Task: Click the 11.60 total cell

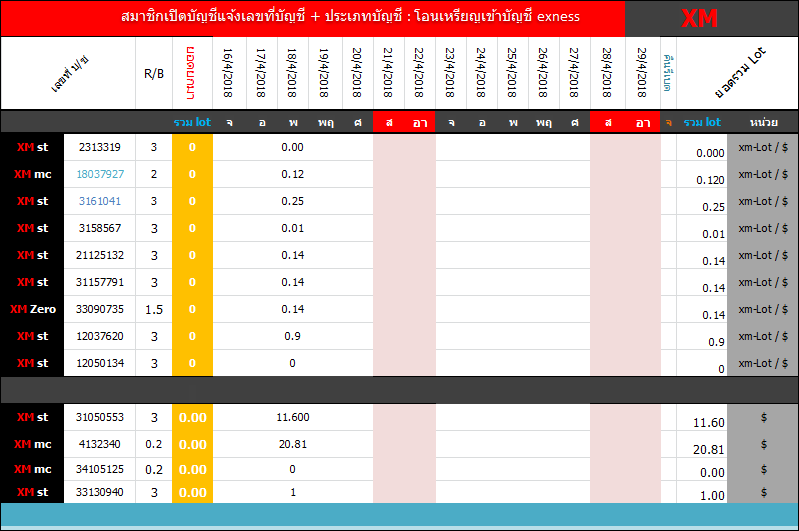Action: [708, 422]
